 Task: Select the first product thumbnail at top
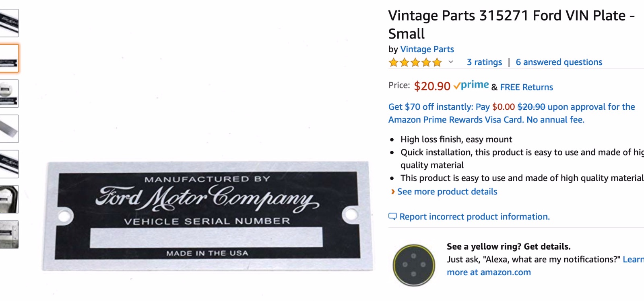click(9, 23)
